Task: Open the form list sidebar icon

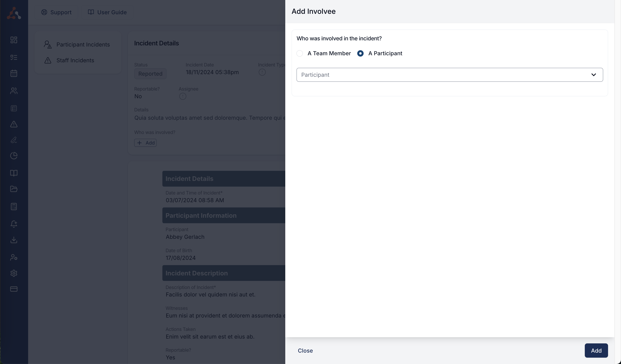Action: click(14, 108)
